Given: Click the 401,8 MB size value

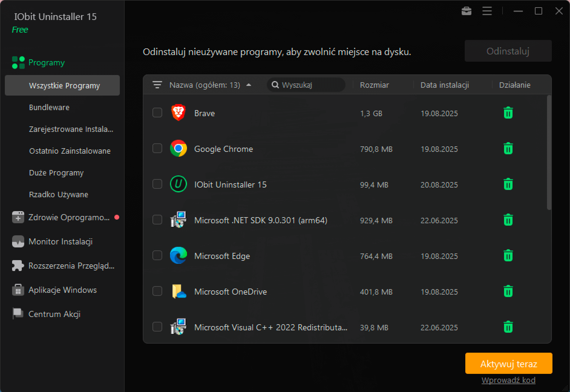Looking at the screenshot, I should (376, 292).
